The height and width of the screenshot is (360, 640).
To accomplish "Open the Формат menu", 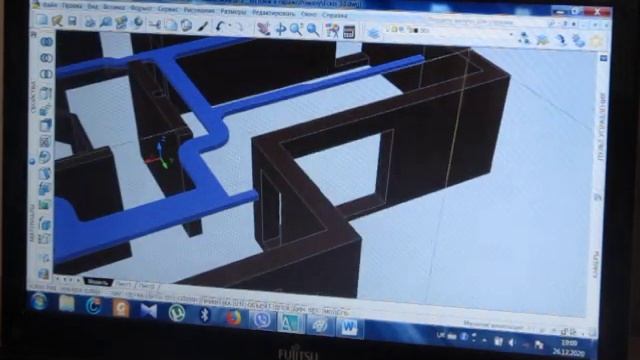I will click(140, 8).
